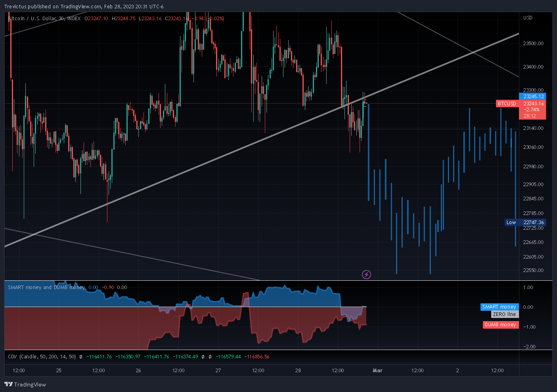The height and width of the screenshot is (392, 557).
Task: Click the -2.74% change label
Action: pyautogui.click(x=531, y=110)
